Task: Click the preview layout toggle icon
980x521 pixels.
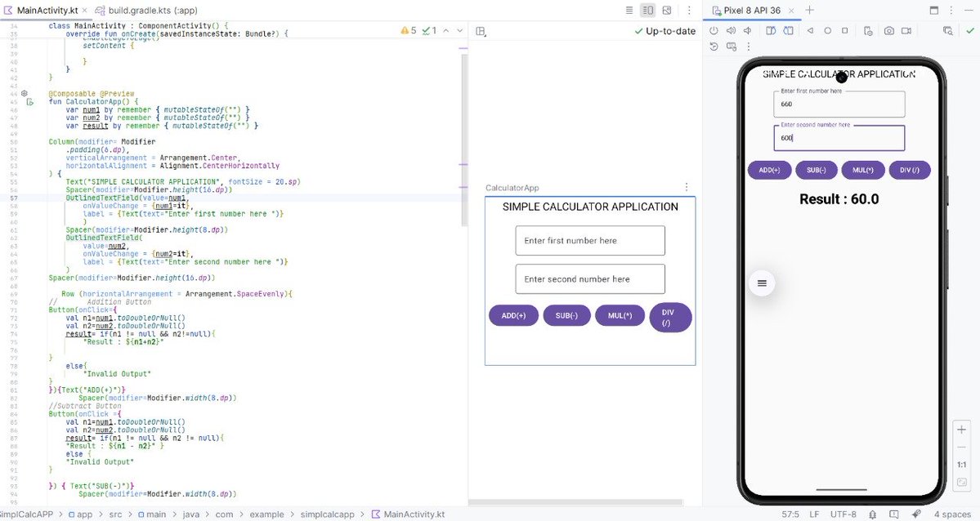Action: [x=481, y=31]
